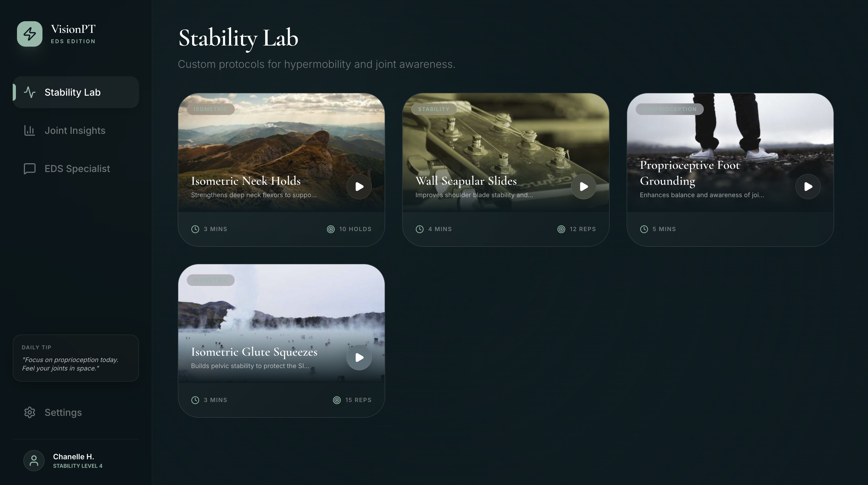Click the ISOMETRIC tag on Neck Holds card
The width and height of the screenshot is (868, 485).
click(x=211, y=109)
